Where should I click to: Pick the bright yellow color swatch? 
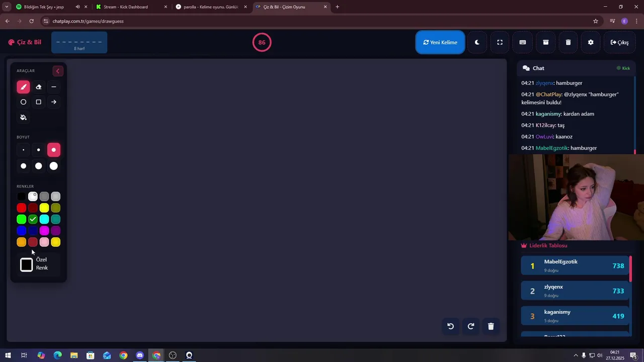click(44, 208)
